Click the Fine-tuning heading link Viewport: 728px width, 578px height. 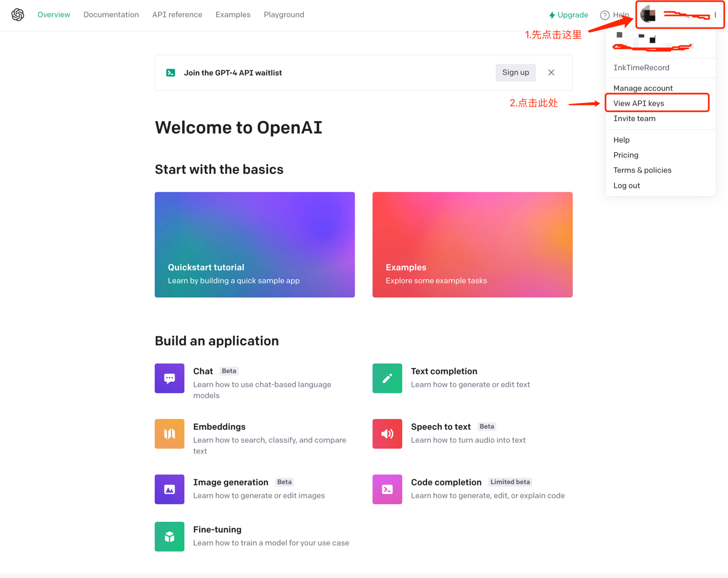point(217,530)
